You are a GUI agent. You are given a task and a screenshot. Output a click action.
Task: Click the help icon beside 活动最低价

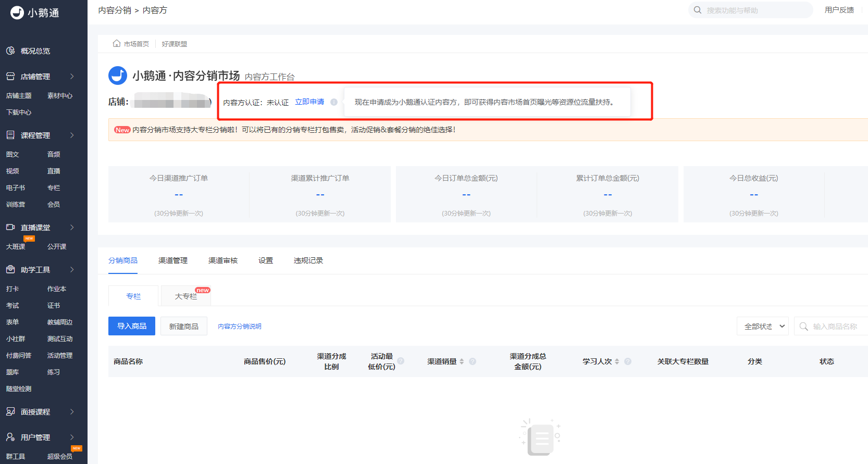401,361
